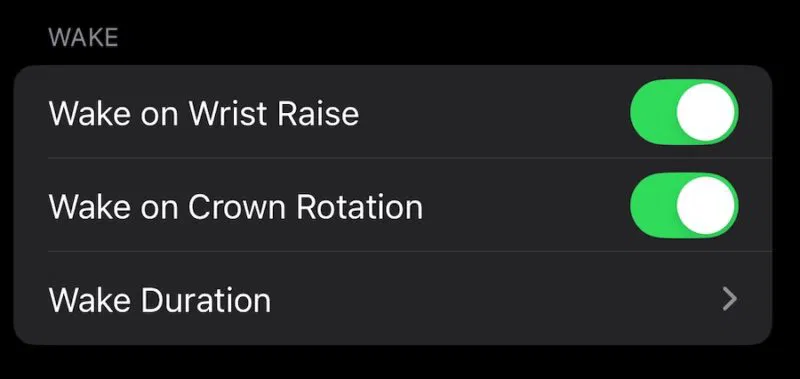Image resolution: width=800 pixels, height=379 pixels.
Task: Click the words Crown Rotation
Action: (x=305, y=207)
